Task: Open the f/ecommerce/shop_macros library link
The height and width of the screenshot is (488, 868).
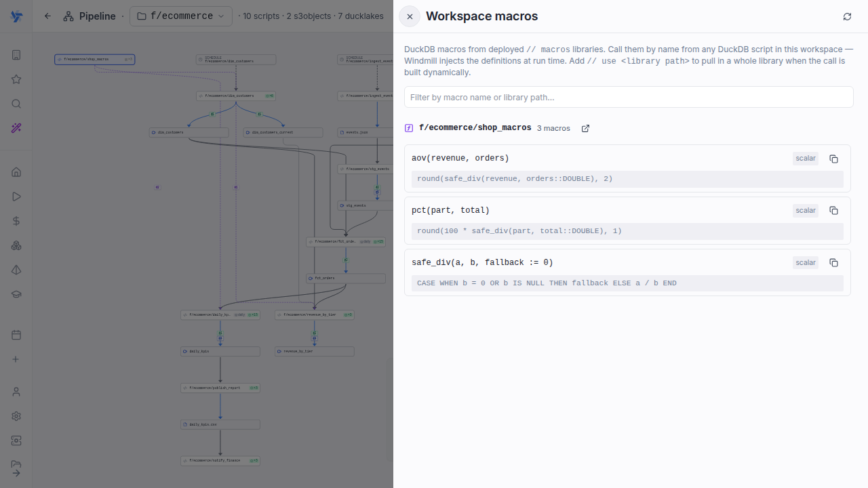Action: (475, 127)
